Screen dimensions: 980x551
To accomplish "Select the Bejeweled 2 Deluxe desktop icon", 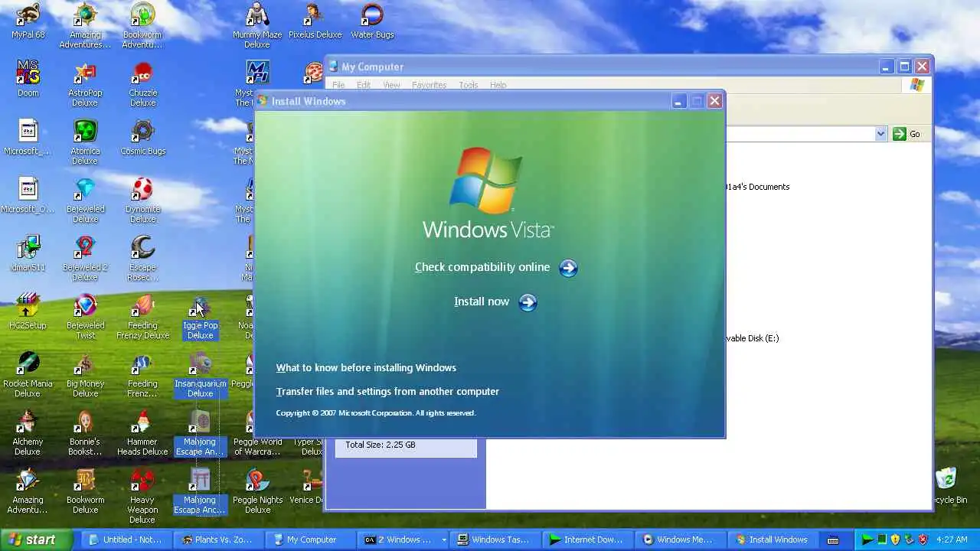I will point(85,259).
